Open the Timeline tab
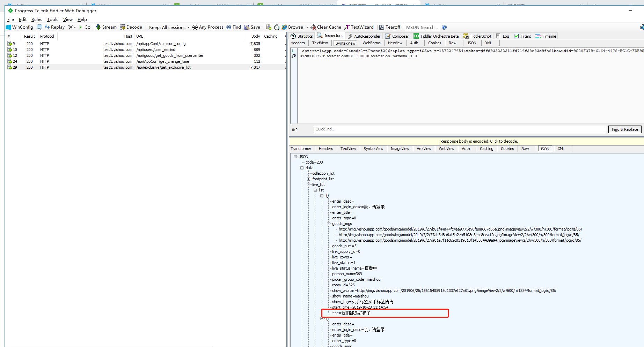 click(x=546, y=36)
